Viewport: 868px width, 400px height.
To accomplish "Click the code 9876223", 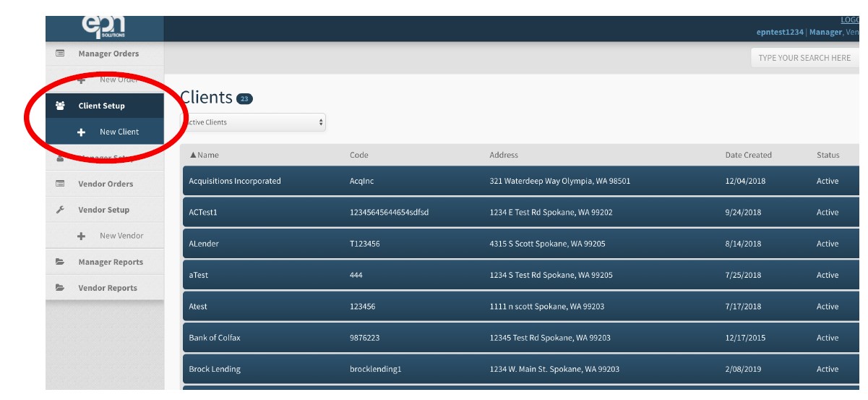I will [x=365, y=338].
